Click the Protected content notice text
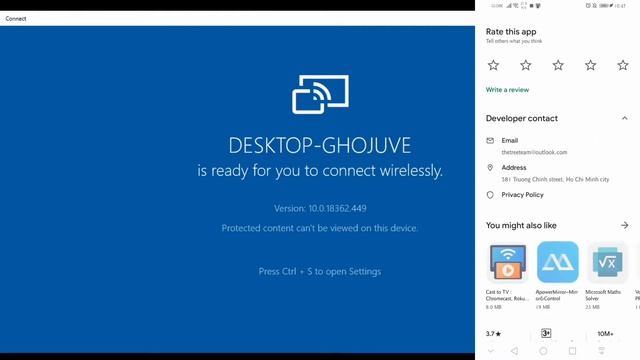640x360 pixels. (320, 228)
